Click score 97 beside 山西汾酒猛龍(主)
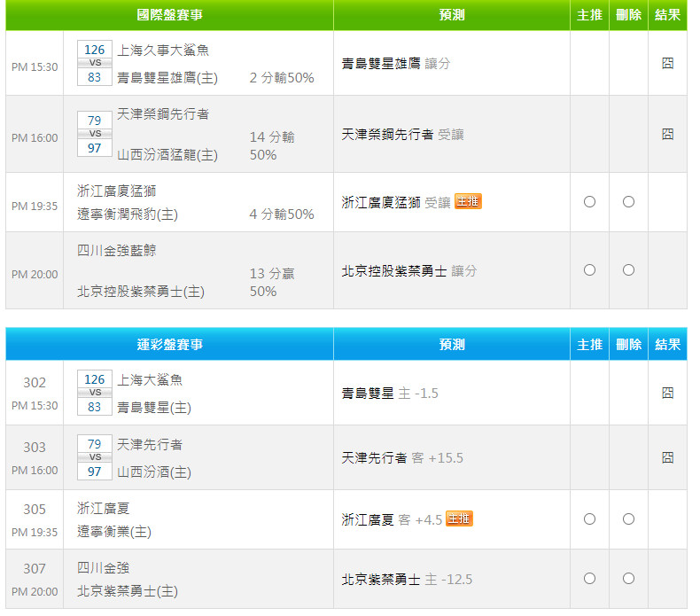The height and width of the screenshot is (616, 700). [x=94, y=147]
